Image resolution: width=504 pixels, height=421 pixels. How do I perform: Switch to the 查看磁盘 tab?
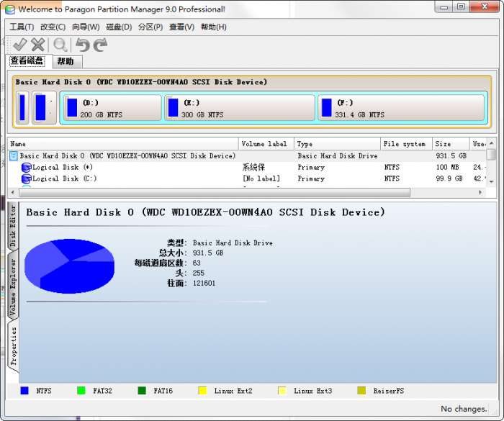(x=27, y=60)
